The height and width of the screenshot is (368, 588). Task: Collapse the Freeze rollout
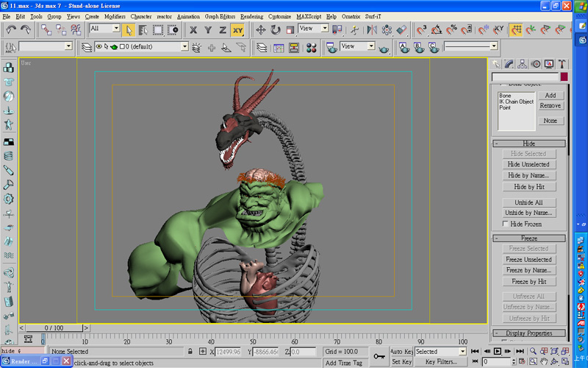pyautogui.click(x=528, y=238)
